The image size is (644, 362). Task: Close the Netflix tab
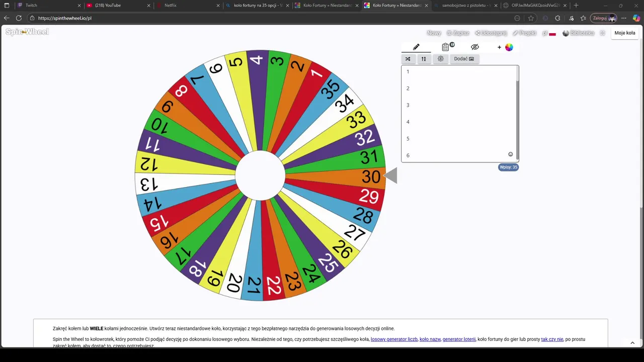point(218,6)
